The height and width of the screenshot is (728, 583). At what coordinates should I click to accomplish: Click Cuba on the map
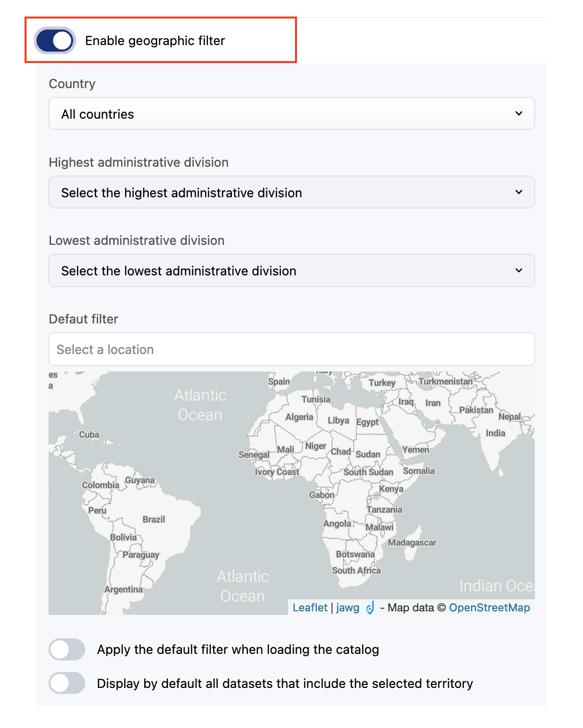pyautogui.click(x=89, y=435)
